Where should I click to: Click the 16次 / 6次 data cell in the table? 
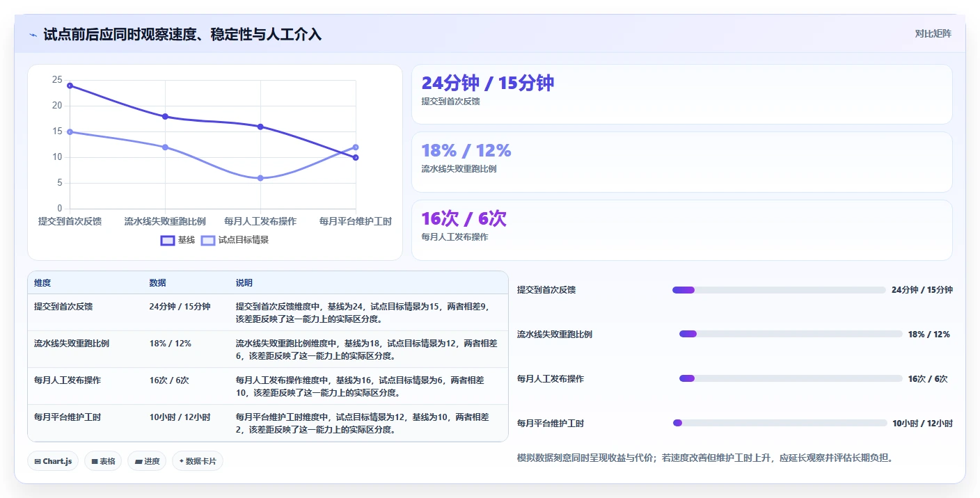pos(169,380)
